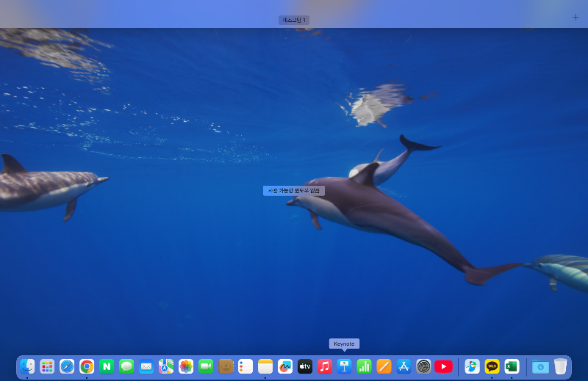This screenshot has width=588, height=381.
Task: Launch Music from the Dock
Action: pos(325,366)
